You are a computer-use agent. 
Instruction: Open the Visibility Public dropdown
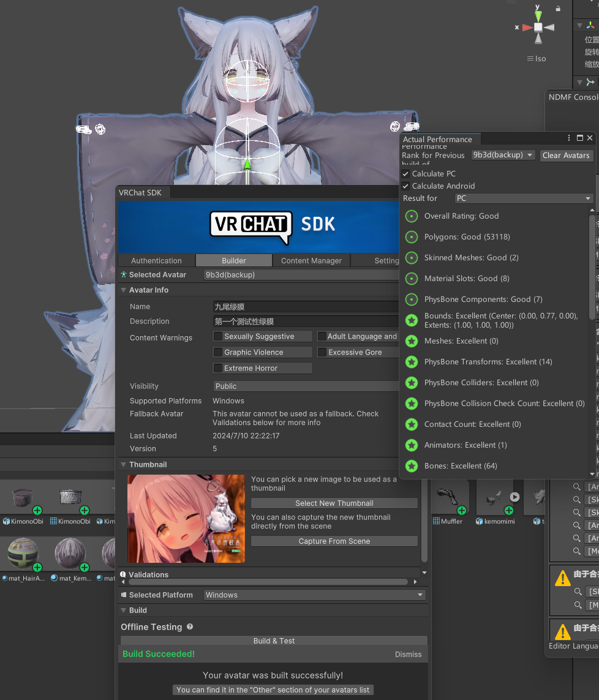tap(306, 386)
